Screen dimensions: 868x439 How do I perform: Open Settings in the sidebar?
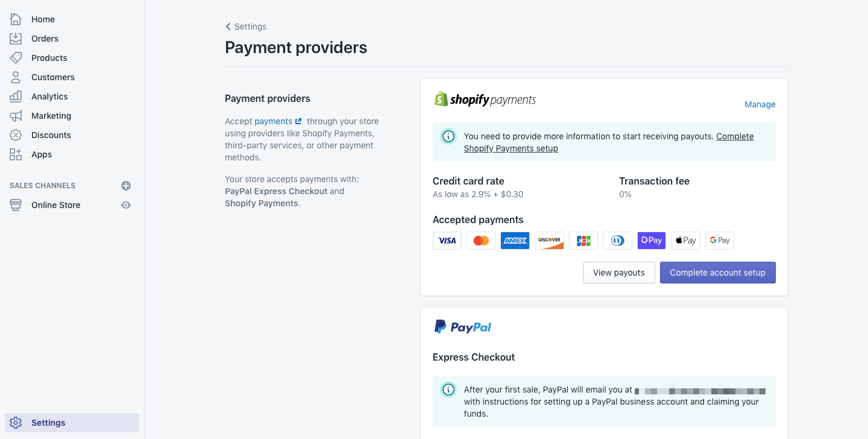click(72, 423)
